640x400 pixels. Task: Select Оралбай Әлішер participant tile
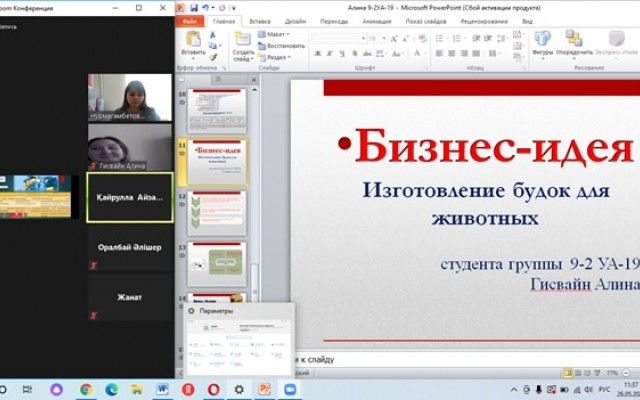130,247
